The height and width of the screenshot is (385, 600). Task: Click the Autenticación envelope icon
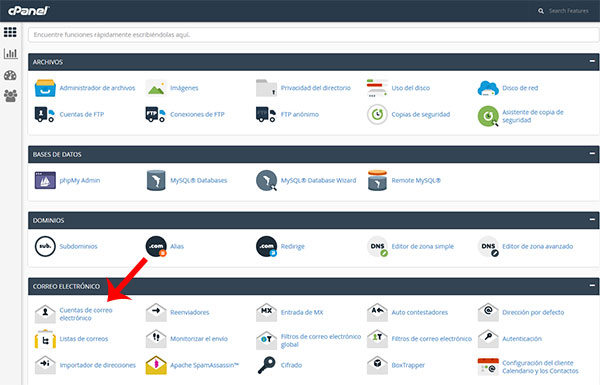[488, 339]
